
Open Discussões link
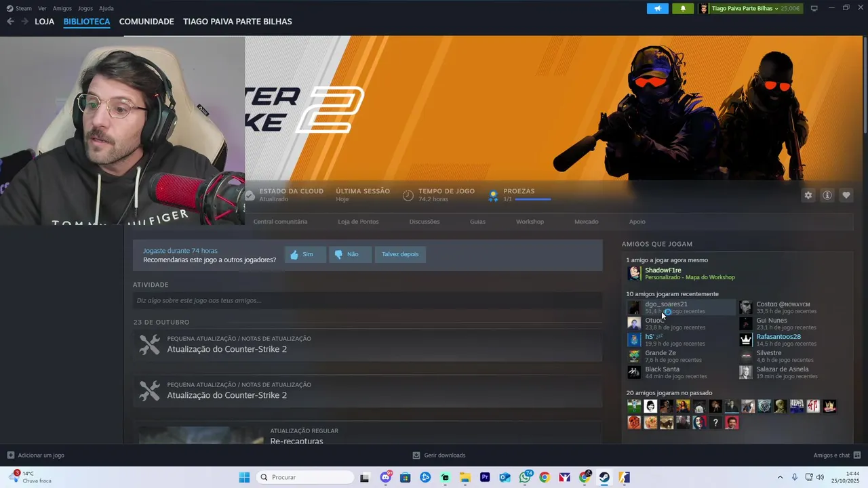(425, 222)
